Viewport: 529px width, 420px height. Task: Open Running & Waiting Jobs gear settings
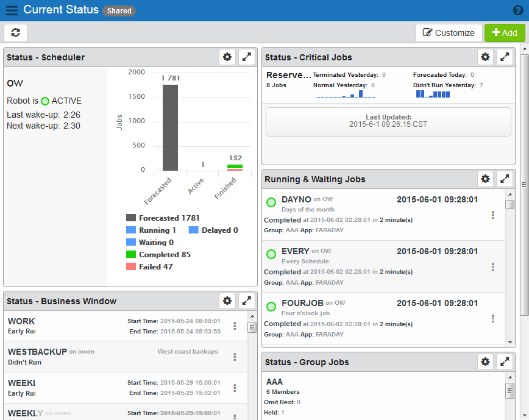pyautogui.click(x=486, y=179)
